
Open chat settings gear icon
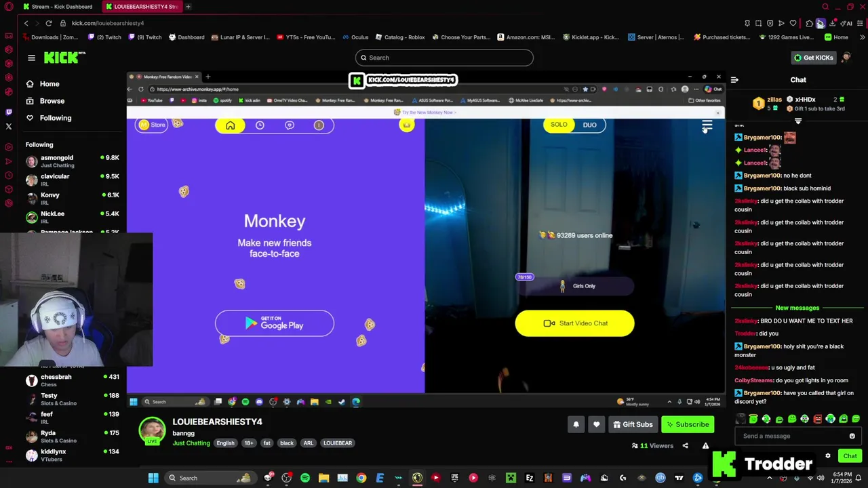click(x=827, y=456)
